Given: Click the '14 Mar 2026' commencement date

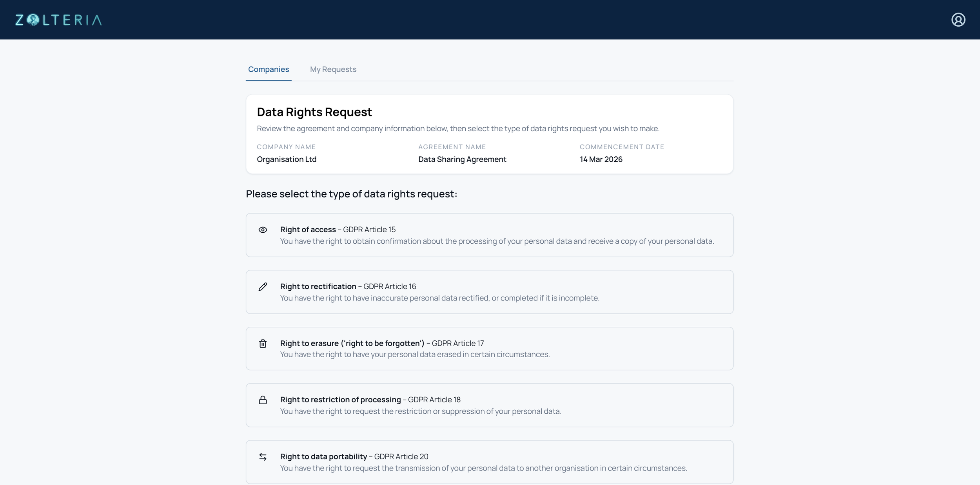Looking at the screenshot, I should tap(601, 159).
